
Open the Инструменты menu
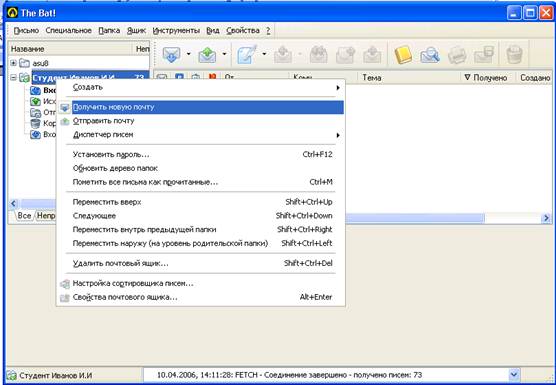tap(176, 31)
